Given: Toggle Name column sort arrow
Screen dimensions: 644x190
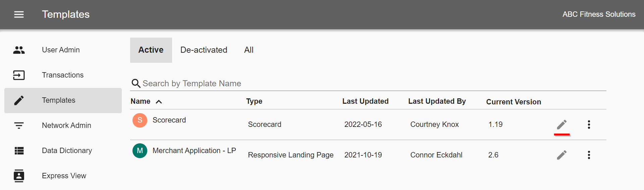Looking at the screenshot, I should 159,102.
